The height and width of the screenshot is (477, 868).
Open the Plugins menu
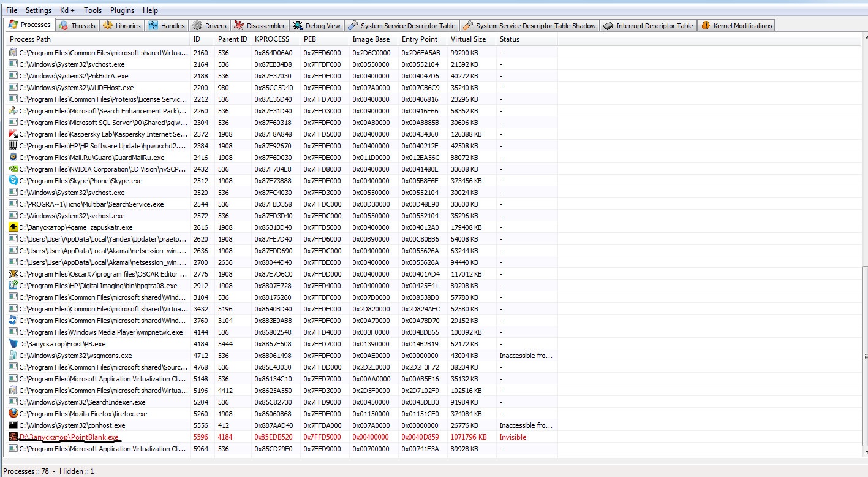[123, 10]
